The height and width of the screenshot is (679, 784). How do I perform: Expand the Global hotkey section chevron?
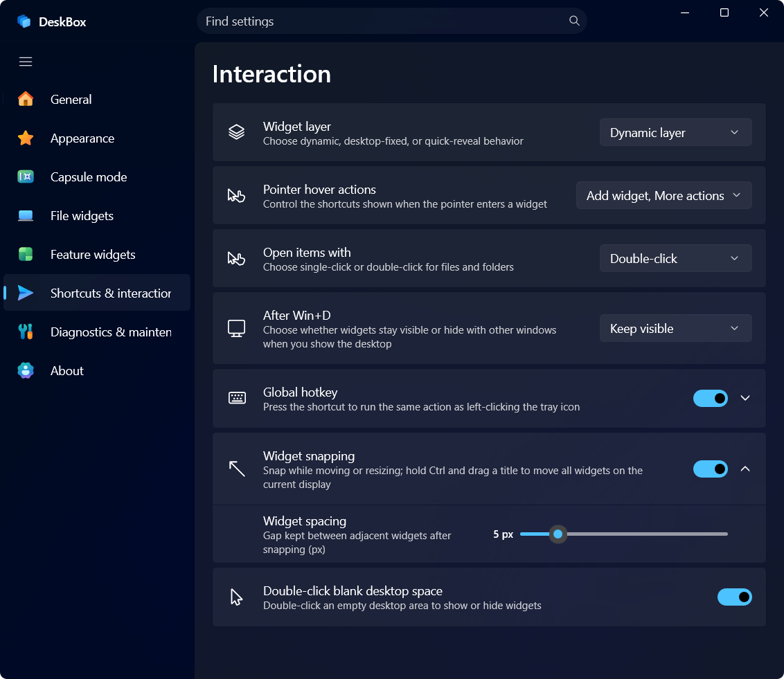pyautogui.click(x=745, y=398)
